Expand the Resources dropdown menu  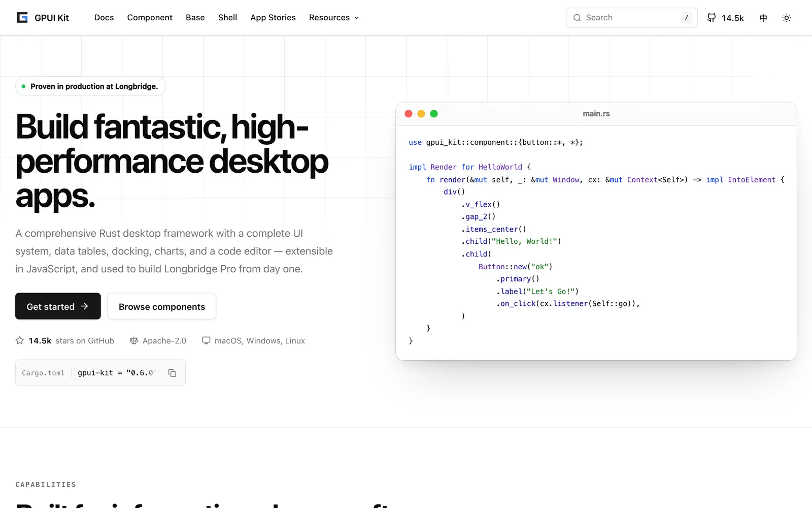point(334,18)
